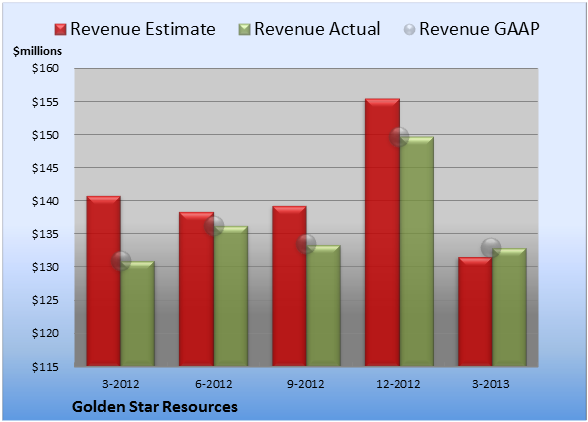
Task: Select the green actual bar for 12-2012
Action: (x=417, y=251)
